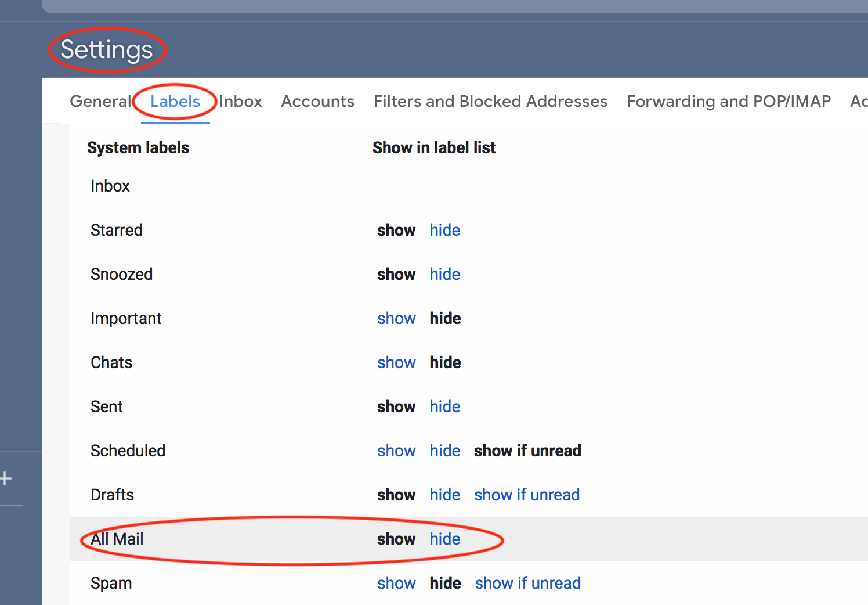Hide the Sent label
868x605 pixels.
click(444, 406)
